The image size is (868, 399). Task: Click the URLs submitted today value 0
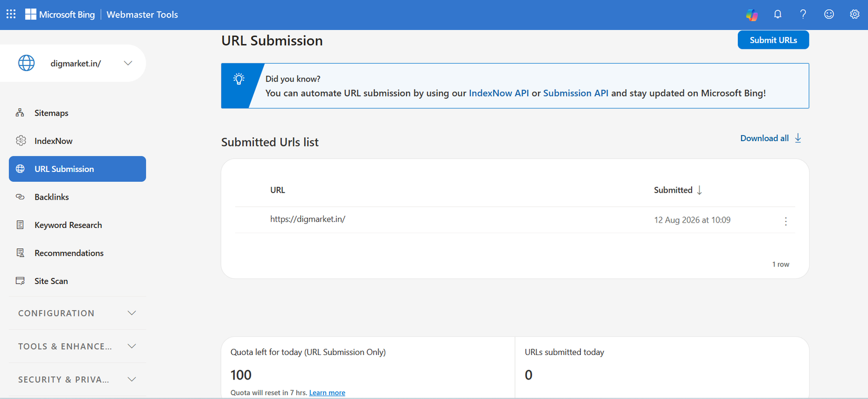pyautogui.click(x=528, y=375)
